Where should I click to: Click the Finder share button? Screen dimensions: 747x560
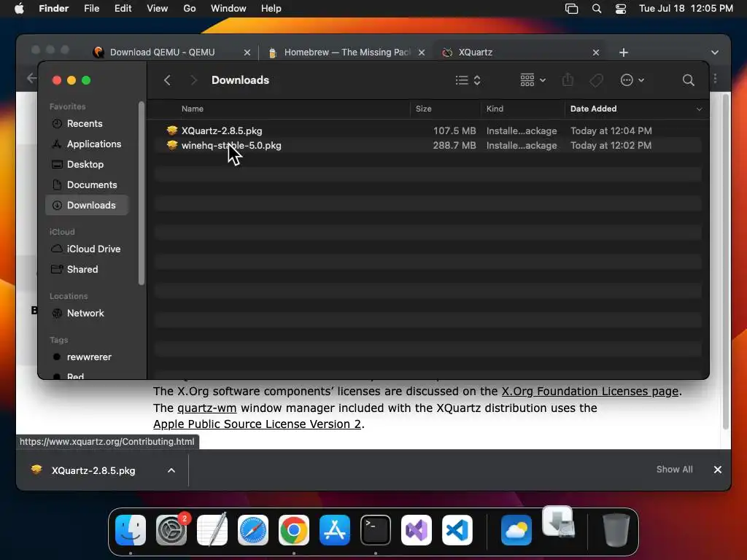[568, 80]
